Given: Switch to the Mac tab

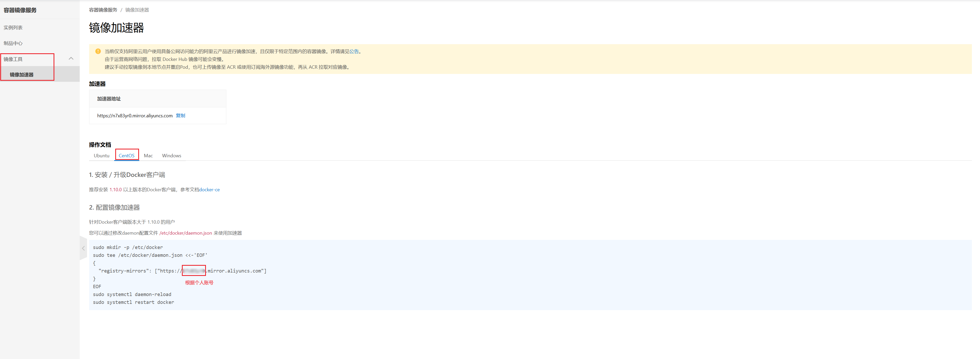Looking at the screenshot, I should click(148, 155).
